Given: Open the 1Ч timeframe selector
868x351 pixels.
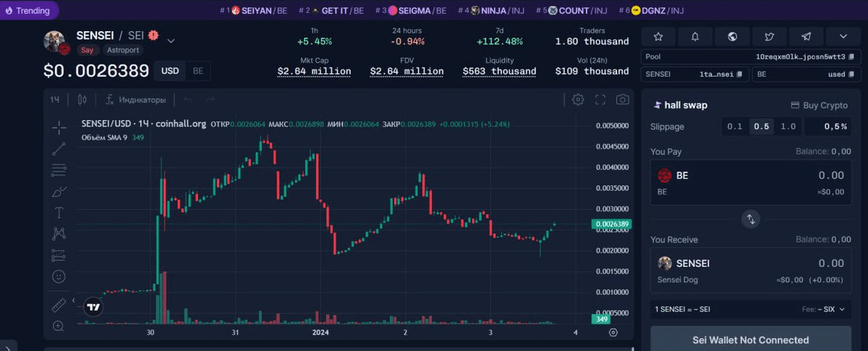Looking at the screenshot, I should 55,100.
